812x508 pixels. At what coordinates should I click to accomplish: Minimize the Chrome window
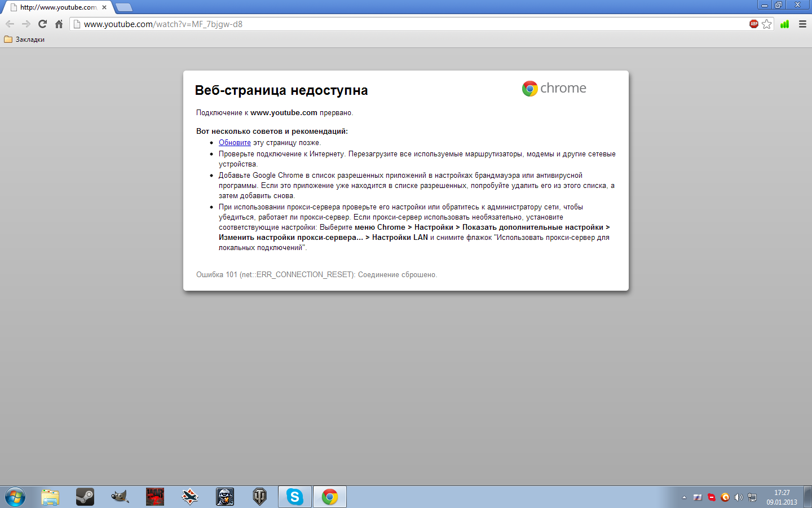765,5
